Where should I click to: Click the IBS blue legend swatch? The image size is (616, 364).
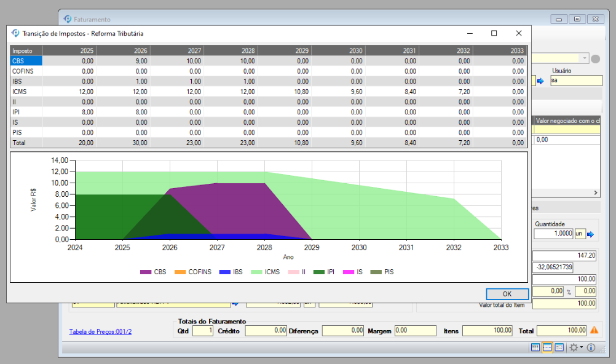click(225, 272)
